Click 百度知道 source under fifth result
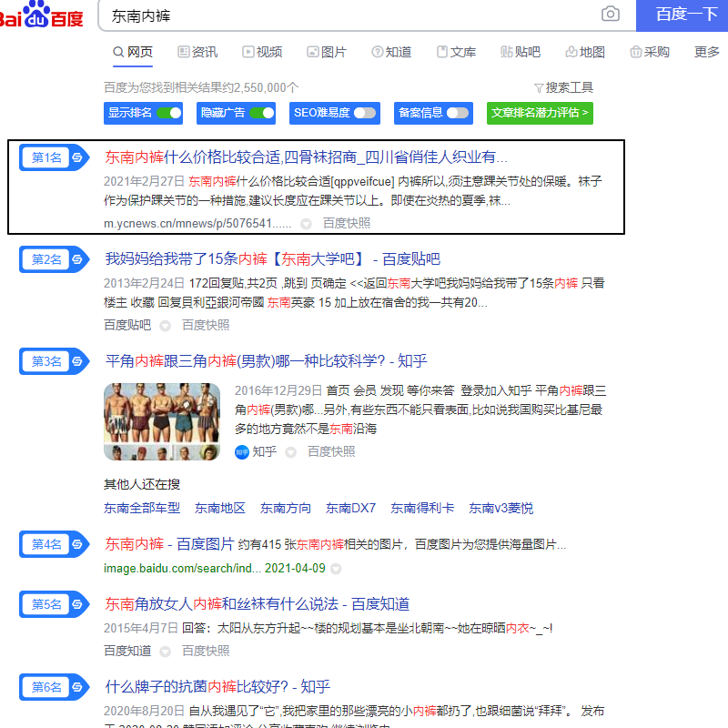The image size is (728, 728). click(x=127, y=651)
